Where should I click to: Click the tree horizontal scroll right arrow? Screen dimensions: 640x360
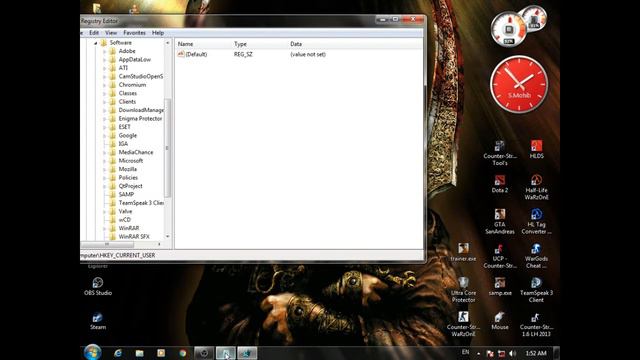[x=159, y=244]
